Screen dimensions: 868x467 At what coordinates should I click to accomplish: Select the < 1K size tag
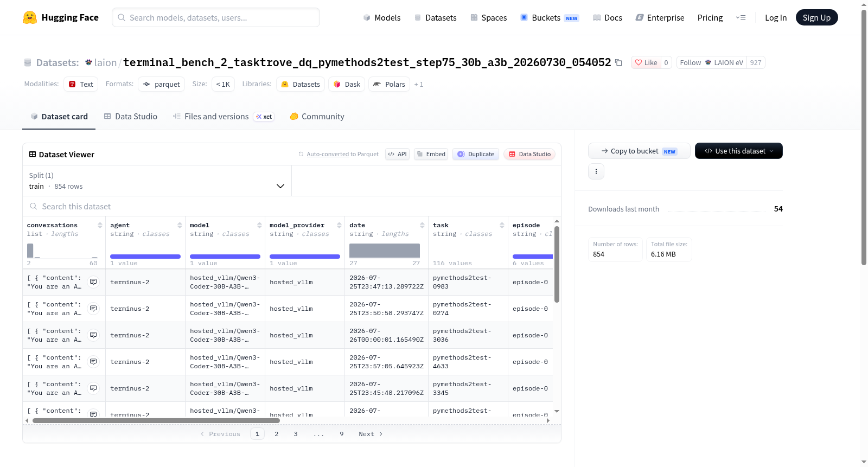223,84
